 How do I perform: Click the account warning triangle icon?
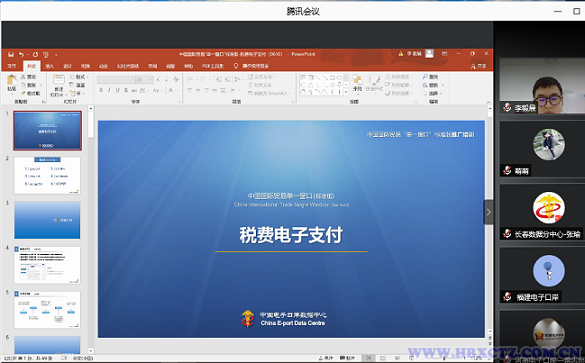(x=401, y=54)
